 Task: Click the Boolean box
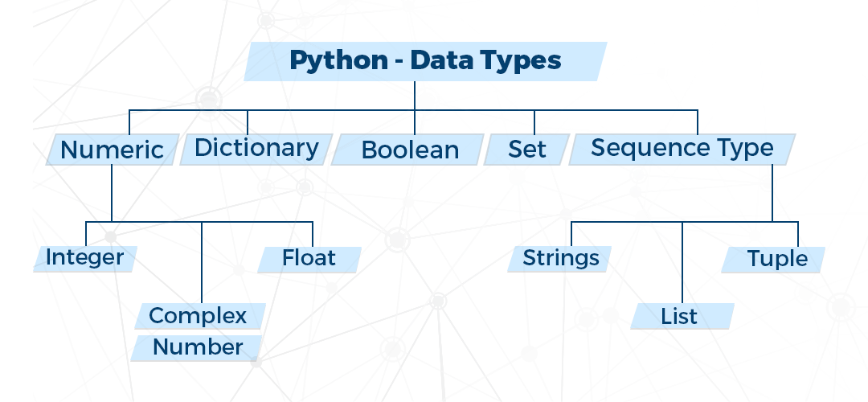tap(410, 150)
